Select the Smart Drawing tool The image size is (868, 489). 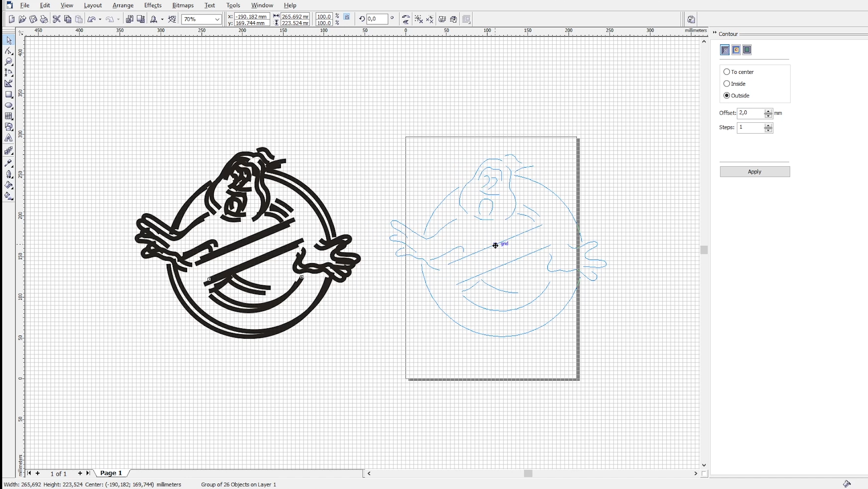[9, 84]
